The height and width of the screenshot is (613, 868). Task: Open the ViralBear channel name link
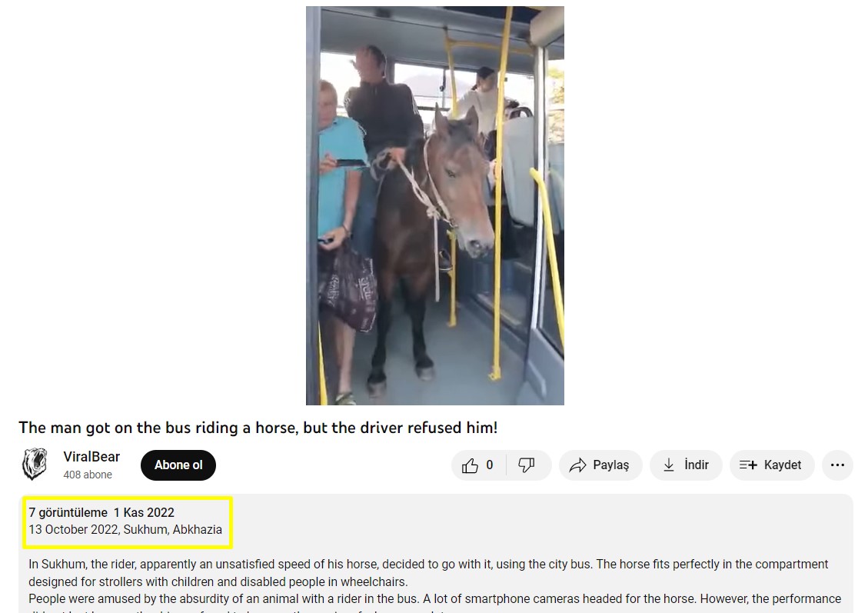(x=91, y=457)
